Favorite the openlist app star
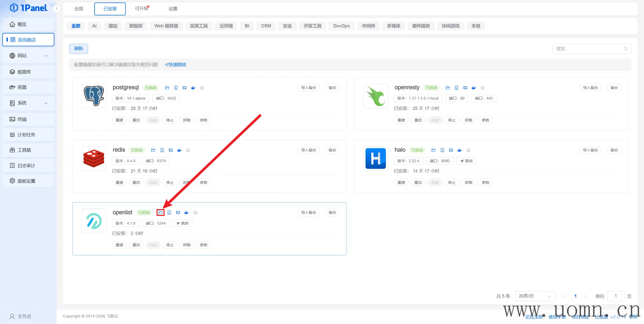Screen dimensions: 644x324 pos(195,213)
